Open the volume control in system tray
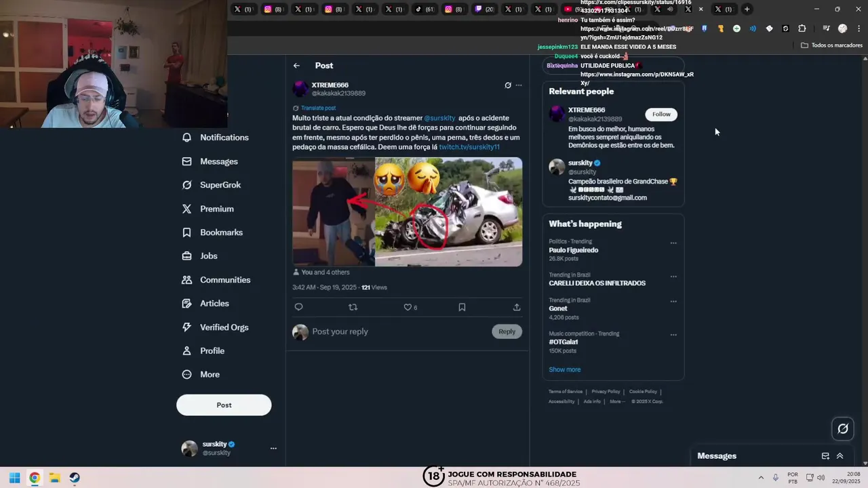 [821, 478]
